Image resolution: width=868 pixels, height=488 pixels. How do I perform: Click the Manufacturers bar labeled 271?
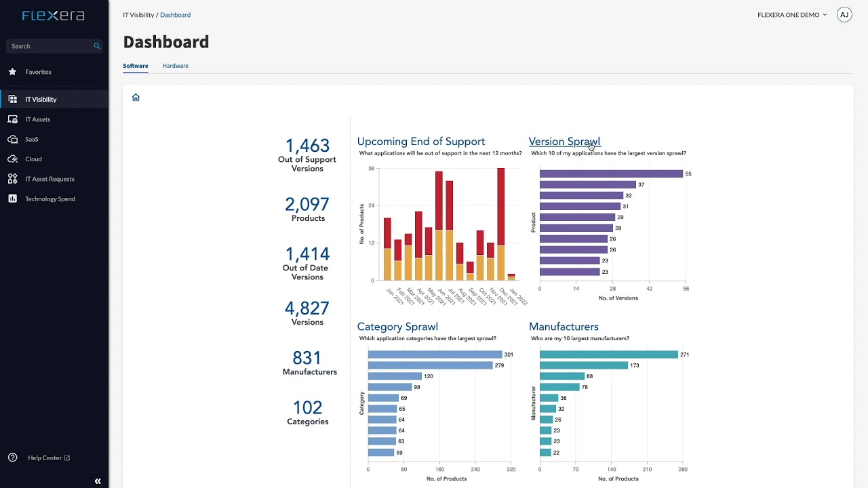(x=609, y=354)
